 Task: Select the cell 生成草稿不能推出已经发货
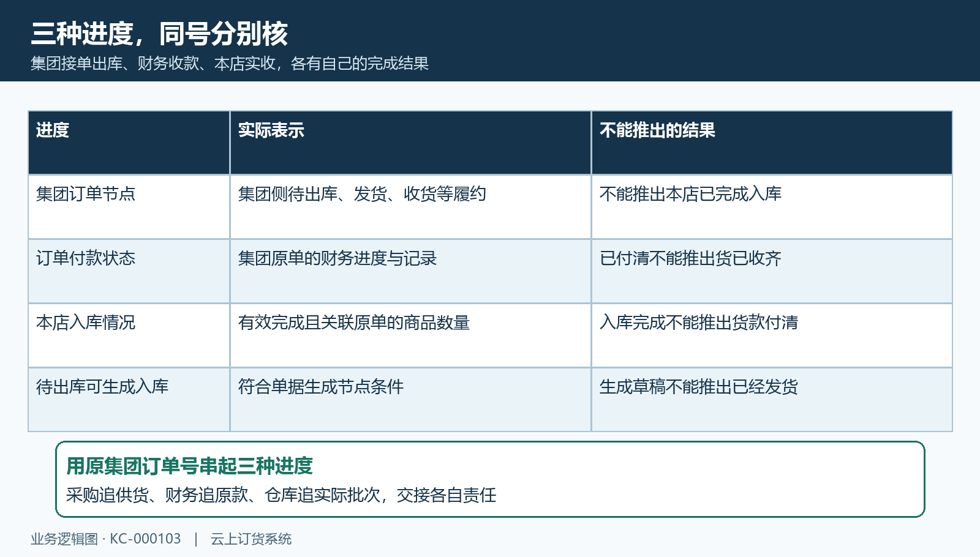point(772,400)
